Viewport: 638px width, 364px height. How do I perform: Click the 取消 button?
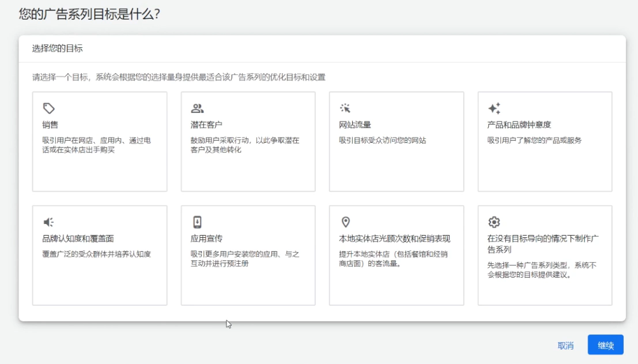click(566, 344)
